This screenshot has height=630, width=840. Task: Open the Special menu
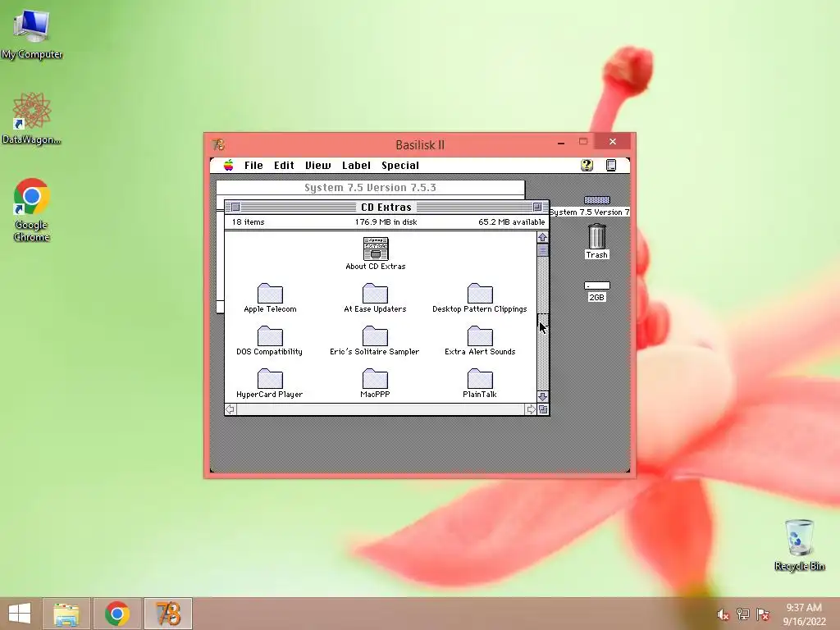coord(400,166)
